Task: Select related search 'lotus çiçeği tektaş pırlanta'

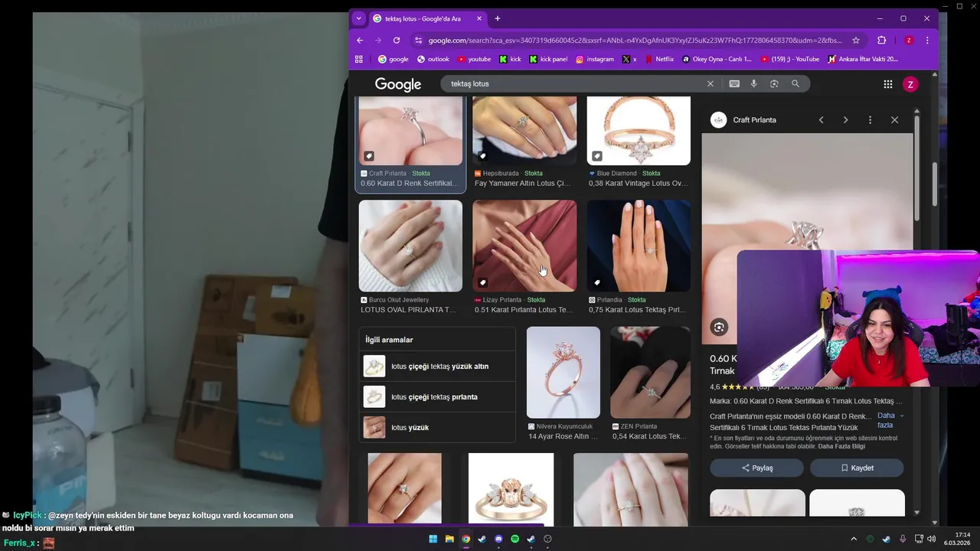Action: click(x=437, y=397)
